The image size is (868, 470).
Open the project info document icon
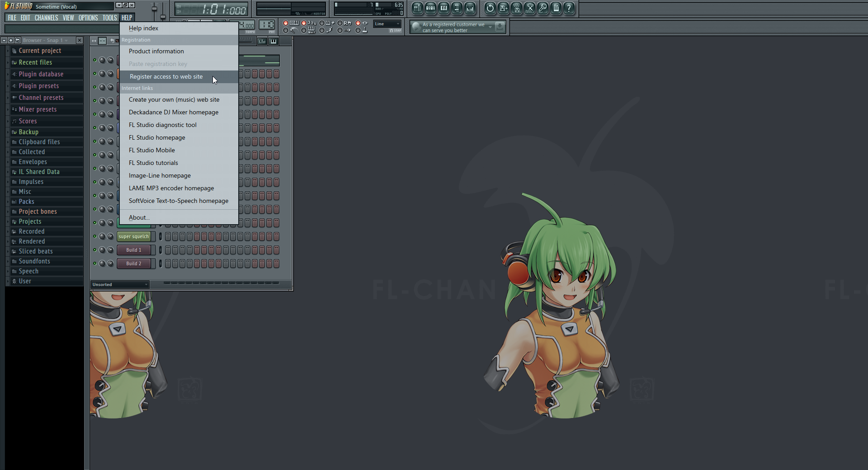click(556, 8)
